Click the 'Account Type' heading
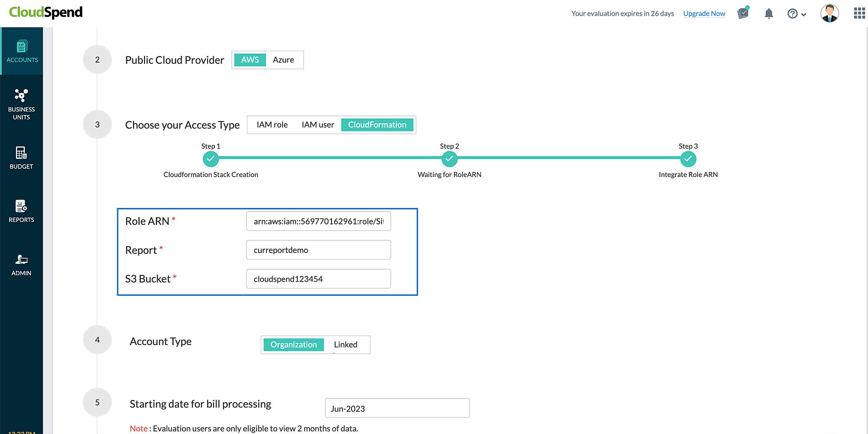This screenshot has width=868, height=434. tap(161, 342)
